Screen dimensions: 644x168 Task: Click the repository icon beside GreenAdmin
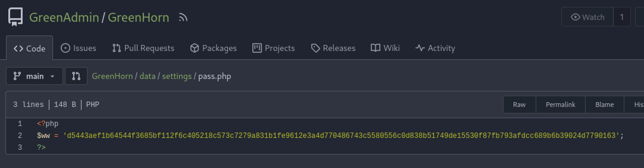(15, 17)
